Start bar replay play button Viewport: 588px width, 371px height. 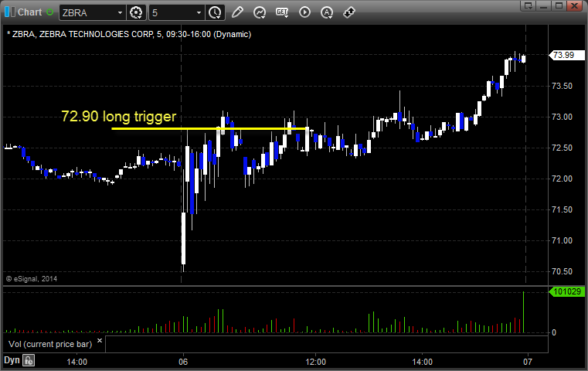click(304, 12)
